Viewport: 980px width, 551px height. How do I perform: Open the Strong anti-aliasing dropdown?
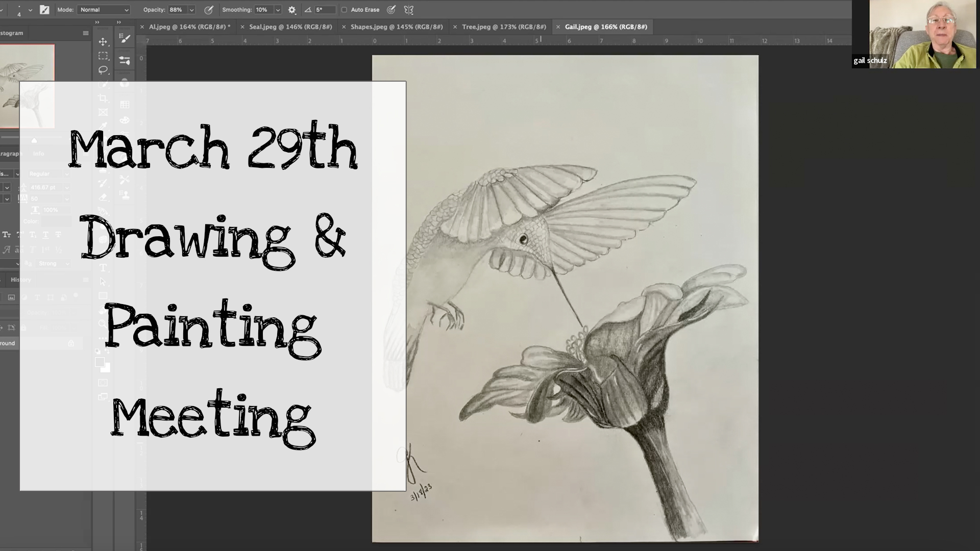(x=54, y=264)
